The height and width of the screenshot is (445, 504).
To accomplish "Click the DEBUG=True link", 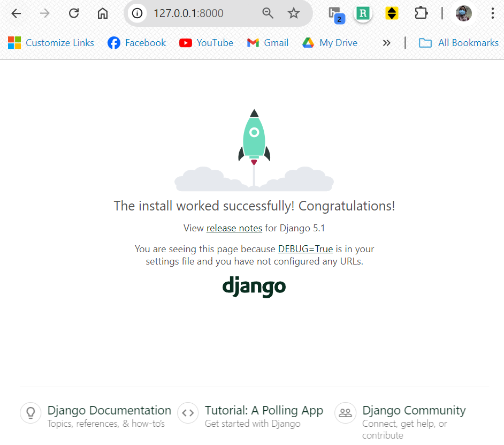I will point(306,249).
